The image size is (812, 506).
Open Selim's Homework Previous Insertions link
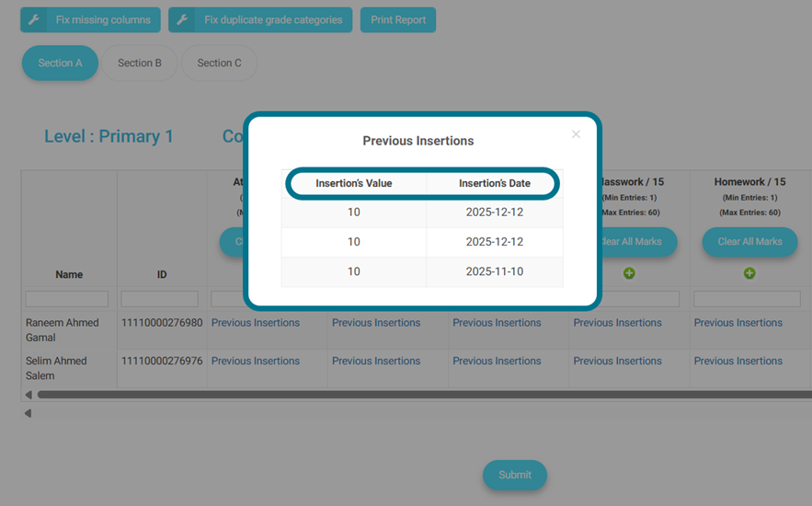tap(738, 362)
